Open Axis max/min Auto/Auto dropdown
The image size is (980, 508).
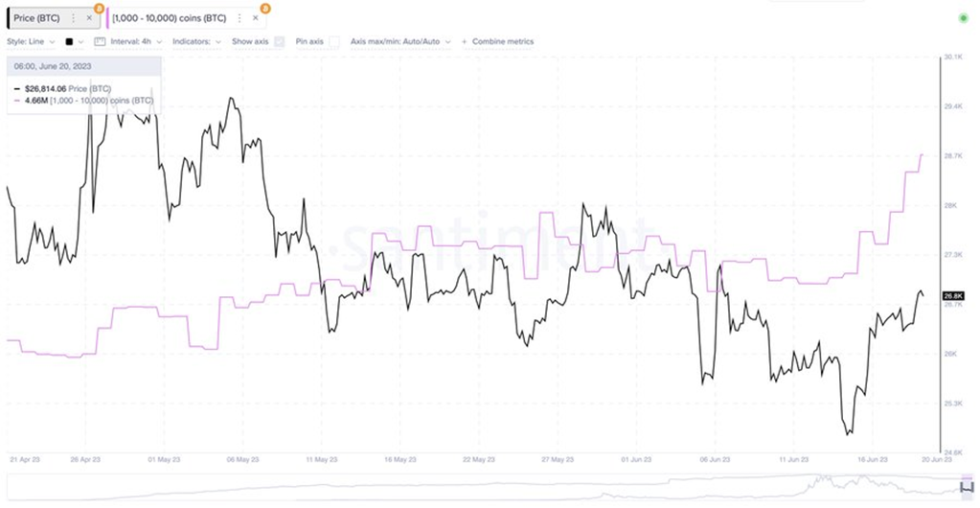[x=400, y=42]
